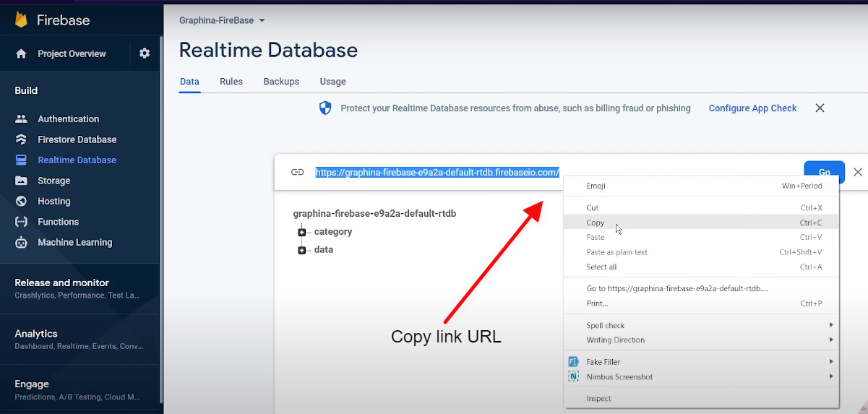
Task: Dismiss the App Check banner
Action: pyautogui.click(x=820, y=108)
